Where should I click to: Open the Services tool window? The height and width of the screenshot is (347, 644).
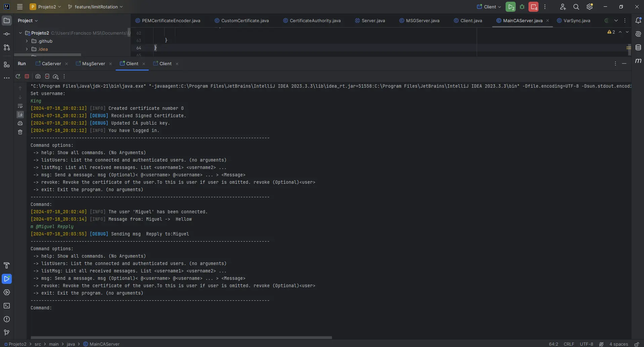coord(7,292)
